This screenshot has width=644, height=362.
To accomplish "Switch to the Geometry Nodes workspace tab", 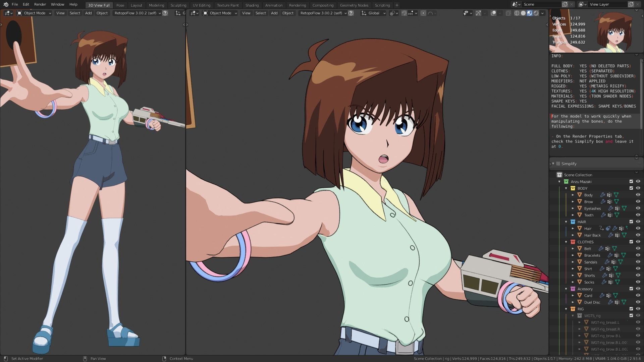I will 354,5.
